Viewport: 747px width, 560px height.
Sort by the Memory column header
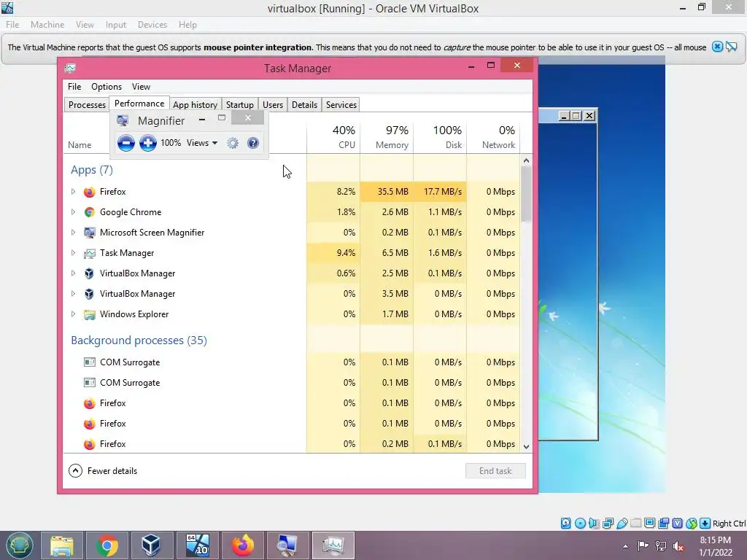click(387, 136)
